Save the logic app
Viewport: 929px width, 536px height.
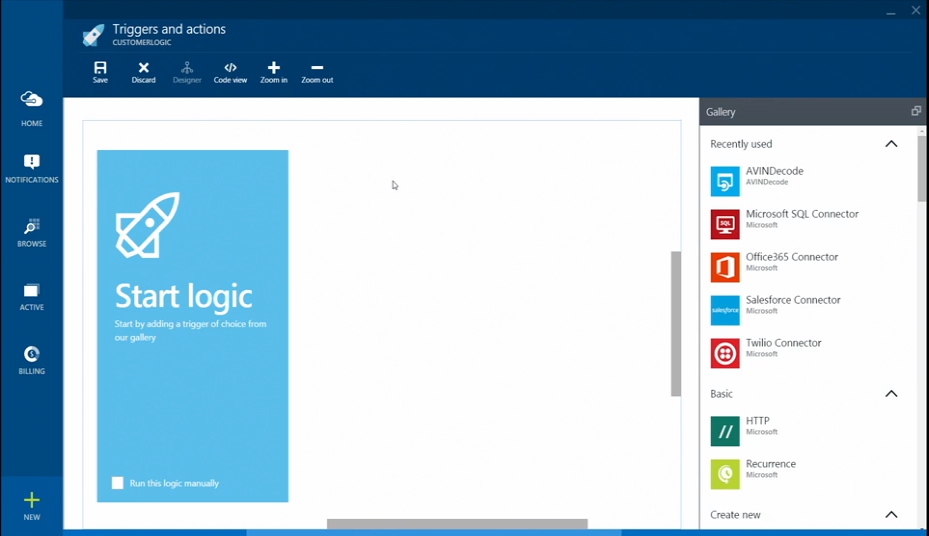pyautogui.click(x=100, y=72)
